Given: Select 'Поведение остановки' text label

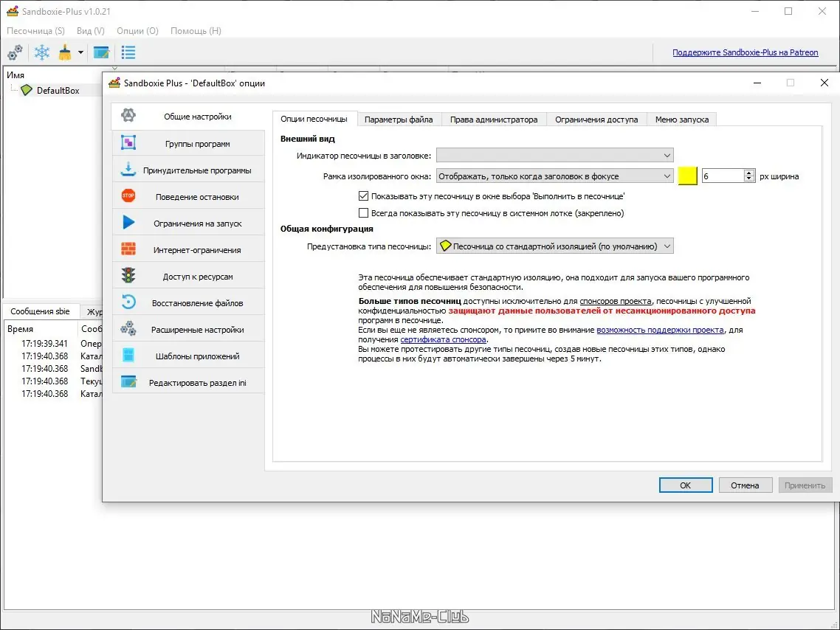Looking at the screenshot, I should point(197,197).
